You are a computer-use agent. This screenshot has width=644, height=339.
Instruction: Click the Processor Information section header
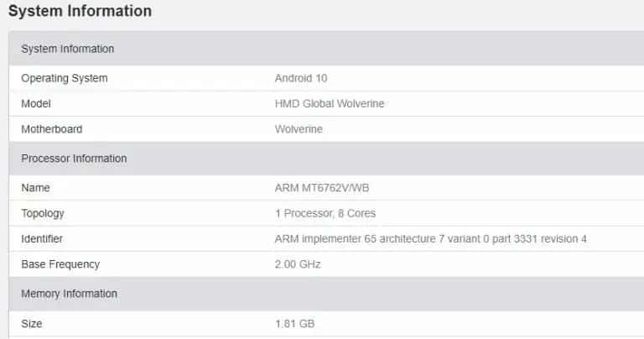tap(74, 159)
